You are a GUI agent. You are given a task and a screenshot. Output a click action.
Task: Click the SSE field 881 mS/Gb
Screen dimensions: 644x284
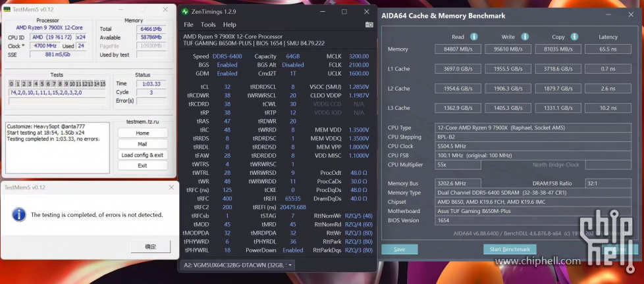click(57, 55)
